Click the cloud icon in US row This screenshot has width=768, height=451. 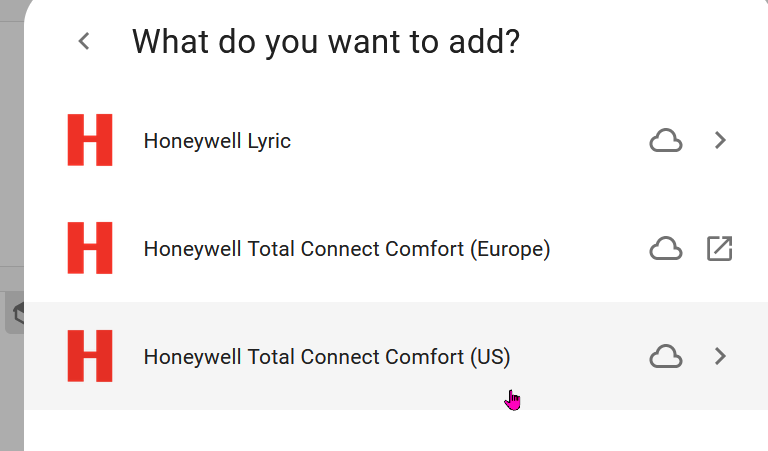666,356
